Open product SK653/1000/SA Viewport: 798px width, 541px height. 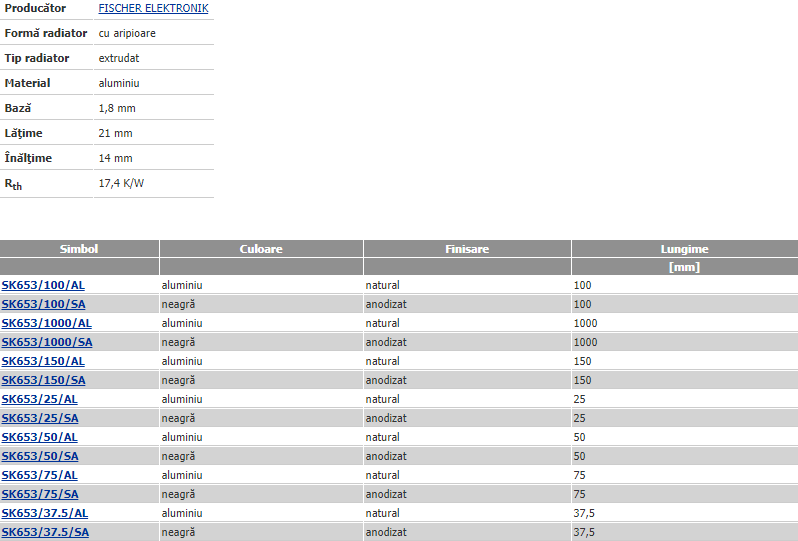[46, 342]
